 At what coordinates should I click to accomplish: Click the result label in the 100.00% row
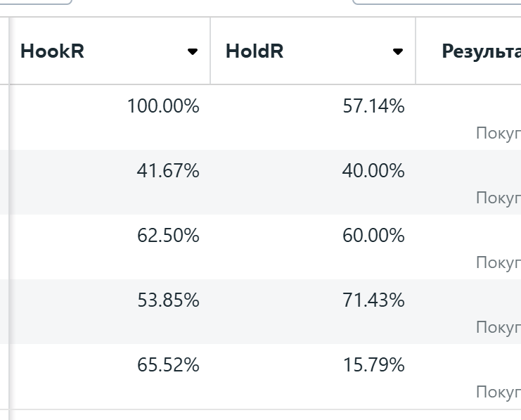point(498,133)
